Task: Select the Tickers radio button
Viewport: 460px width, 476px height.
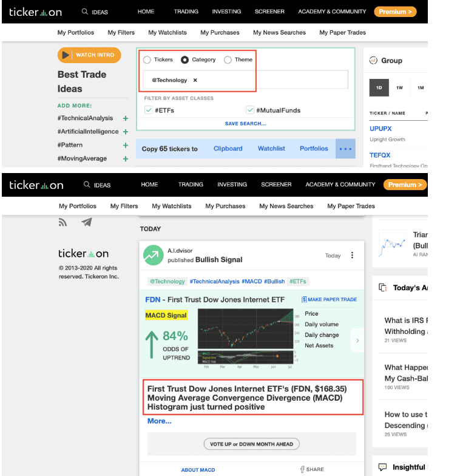Action: tap(147, 59)
